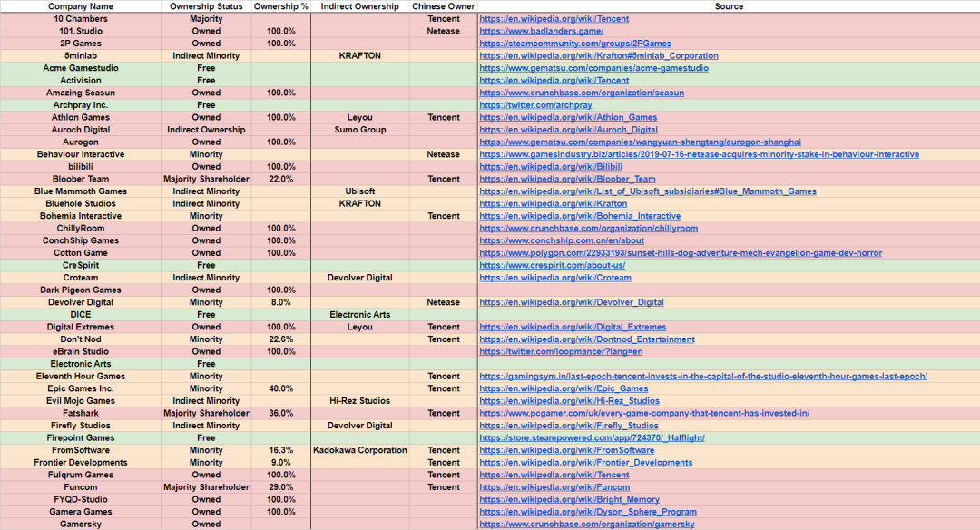
Task: Open the 2PGames Steam community link
Action: (x=575, y=44)
